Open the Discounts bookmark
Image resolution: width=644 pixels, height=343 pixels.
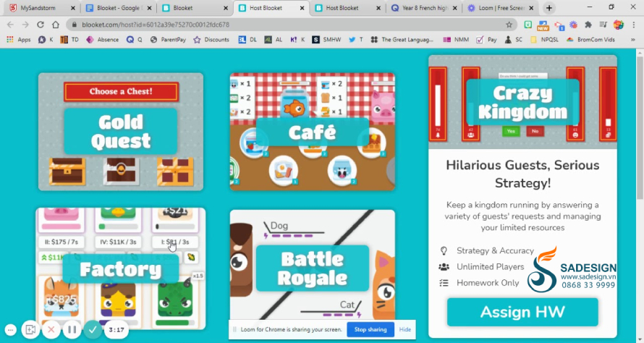(211, 39)
